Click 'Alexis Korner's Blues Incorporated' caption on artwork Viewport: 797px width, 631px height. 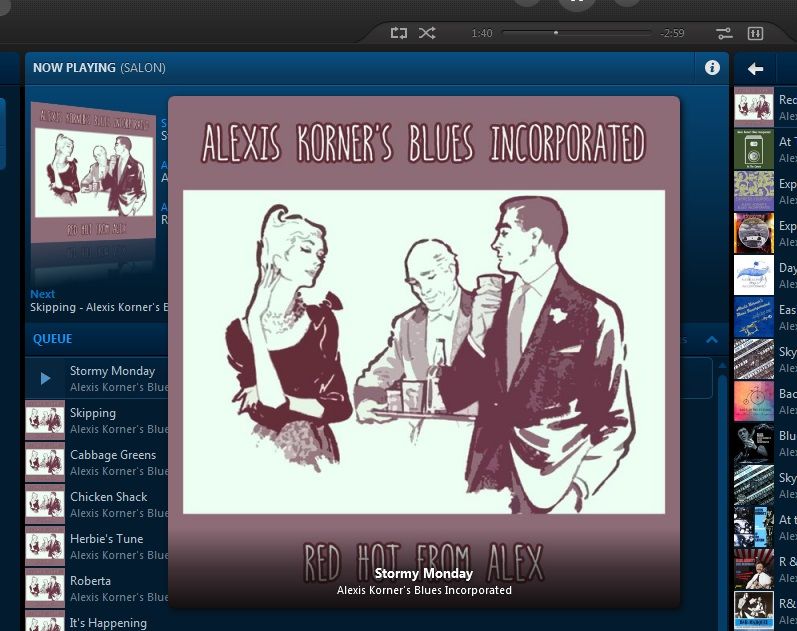click(x=424, y=590)
